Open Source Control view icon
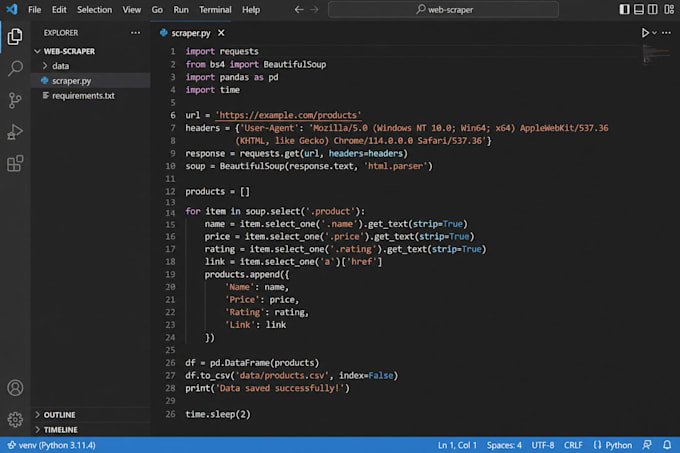The width and height of the screenshot is (680, 453). 15,100
